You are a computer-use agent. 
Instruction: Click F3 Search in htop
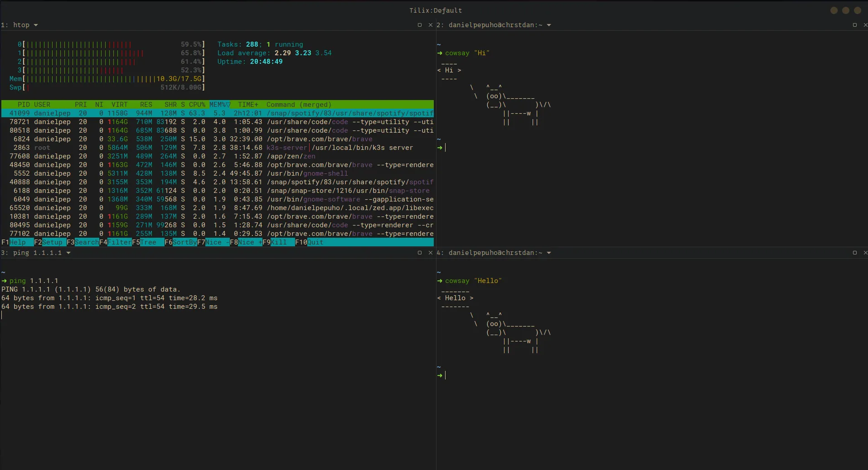click(x=82, y=242)
